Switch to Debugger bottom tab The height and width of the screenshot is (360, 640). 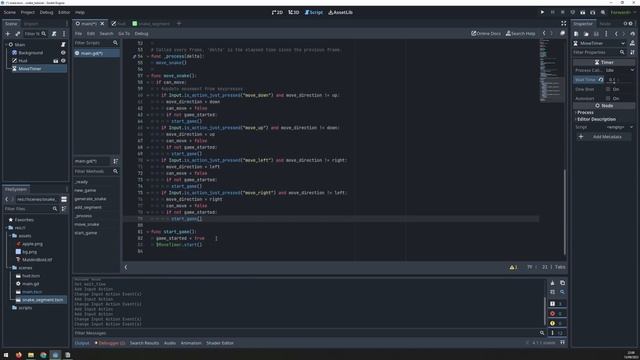pyautogui.click(x=109, y=343)
